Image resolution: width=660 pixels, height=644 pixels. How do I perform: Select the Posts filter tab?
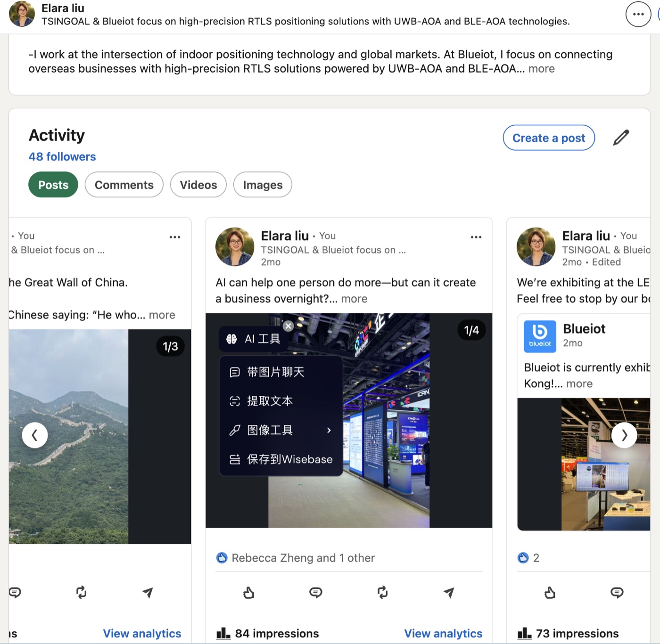[x=53, y=185]
